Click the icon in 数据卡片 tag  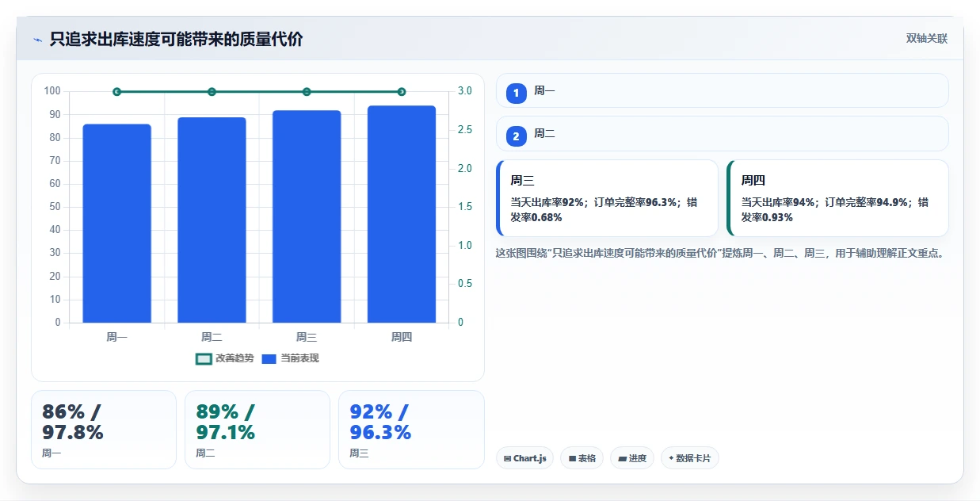coord(671,458)
